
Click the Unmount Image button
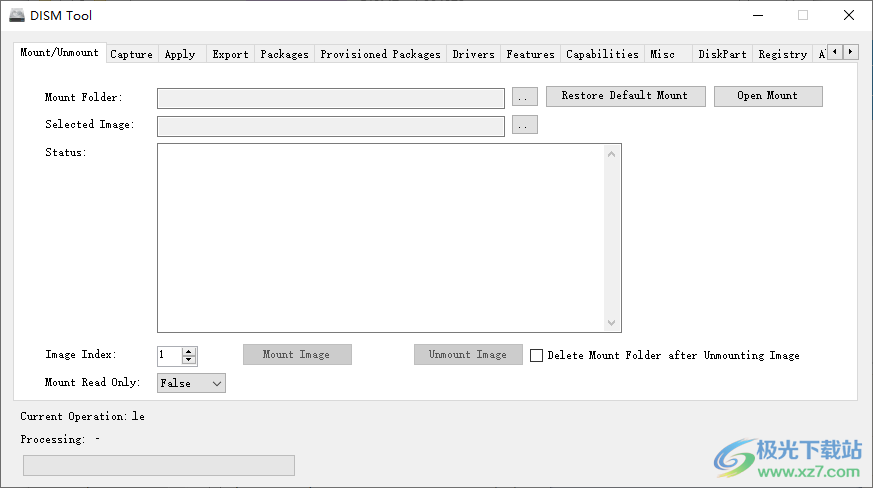(x=468, y=354)
